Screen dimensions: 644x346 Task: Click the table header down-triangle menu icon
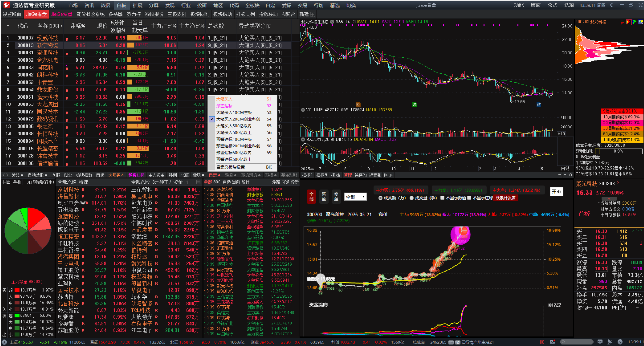tap(8, 26)
